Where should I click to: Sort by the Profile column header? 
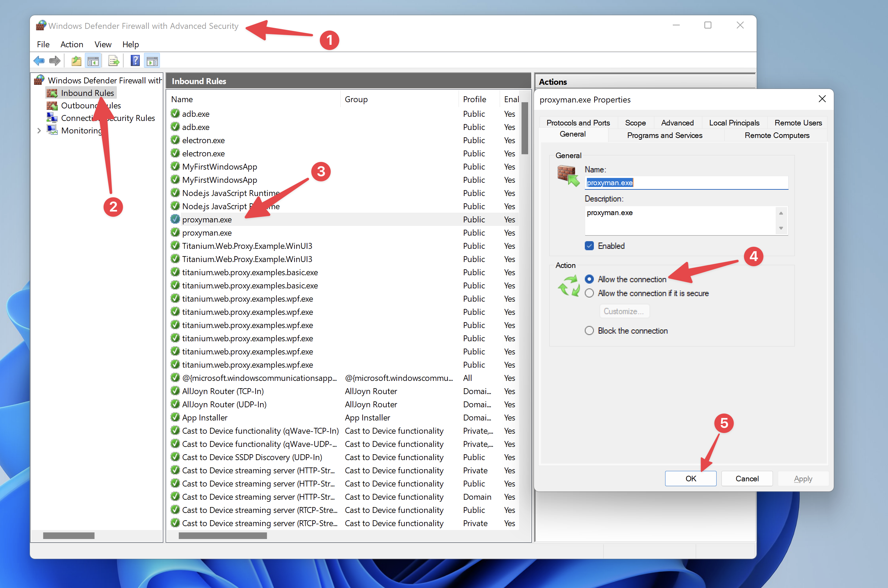point(479,99)
